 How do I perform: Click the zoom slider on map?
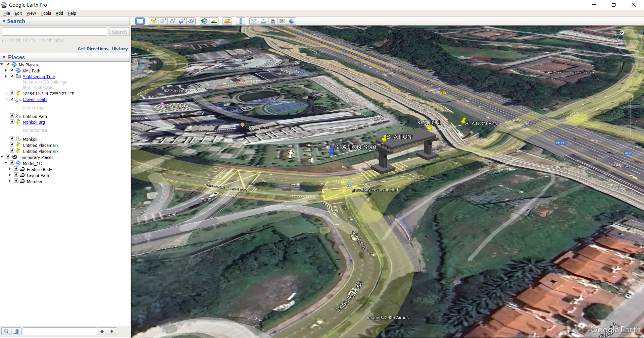(x=630, y=117)
